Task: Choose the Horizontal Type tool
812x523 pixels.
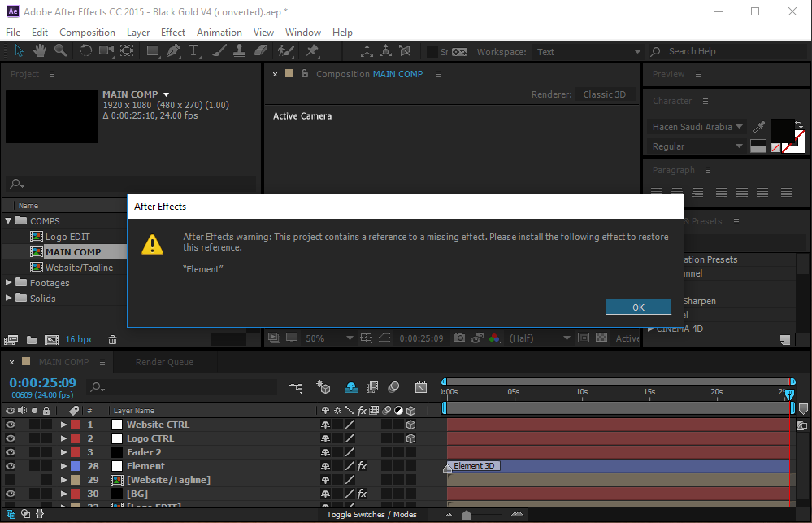Action: [x=193, y=51]
